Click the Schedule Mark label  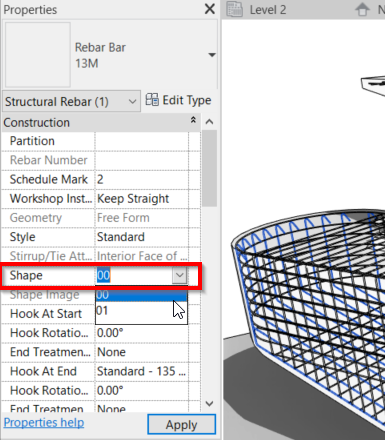pos(49,180)
